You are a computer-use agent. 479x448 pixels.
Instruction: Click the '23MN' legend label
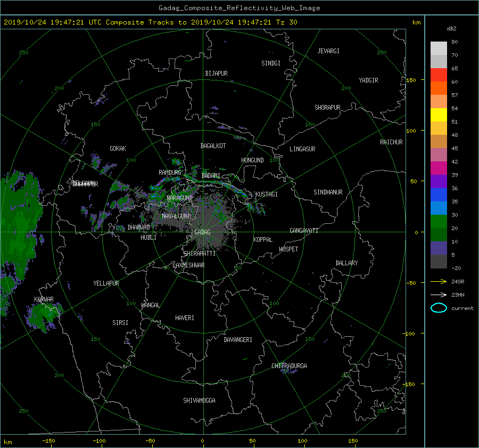coord(458,295)
